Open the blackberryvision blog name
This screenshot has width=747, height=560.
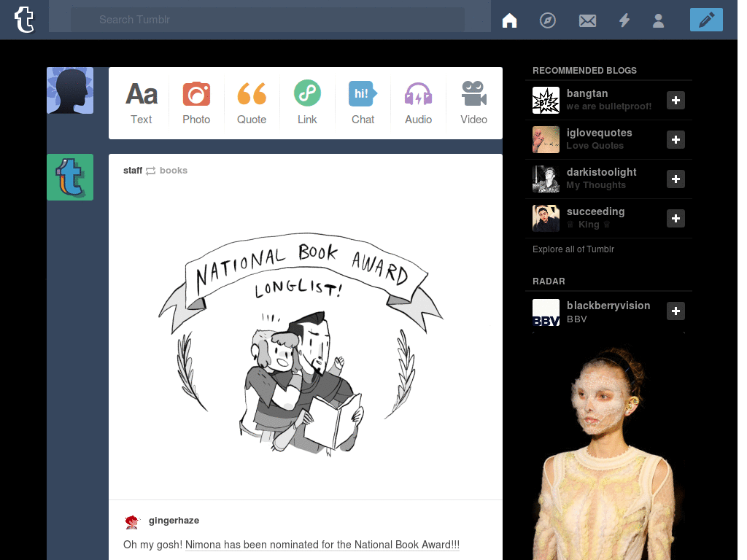(608, 306)
